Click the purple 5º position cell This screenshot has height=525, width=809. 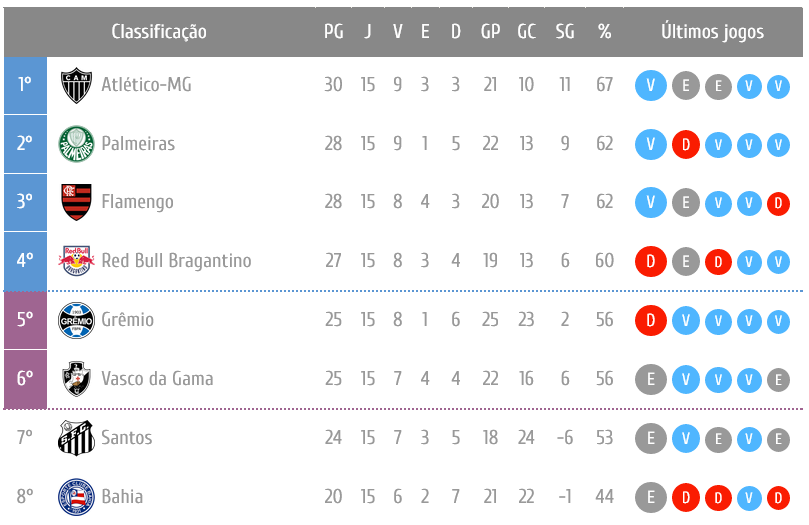[x=25, y=320]
